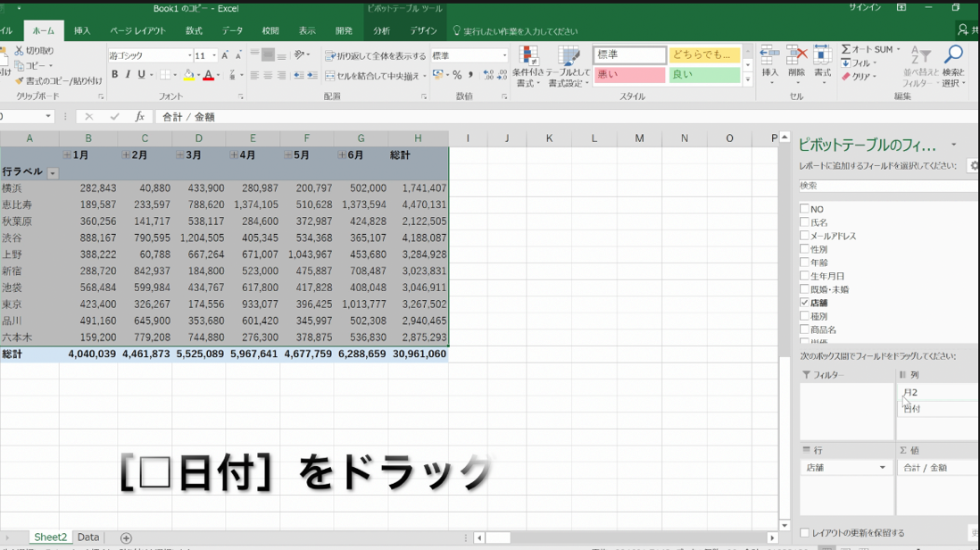Screen dimensions: 980x550
Task: Open the PivotTable fields pane options arrow
Action: [954, 145]
